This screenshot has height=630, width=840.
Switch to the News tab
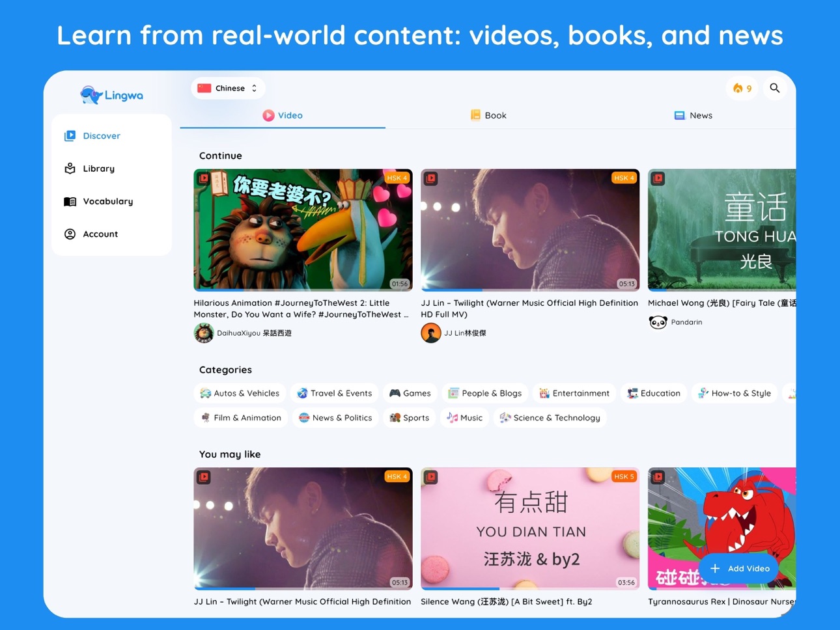[x=693, y=115]
